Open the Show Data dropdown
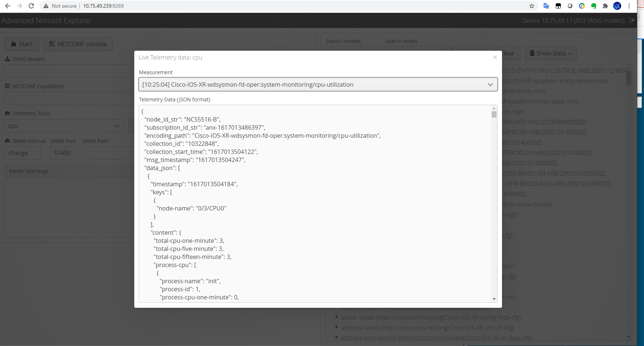644x346 pixels. [551, 53]
